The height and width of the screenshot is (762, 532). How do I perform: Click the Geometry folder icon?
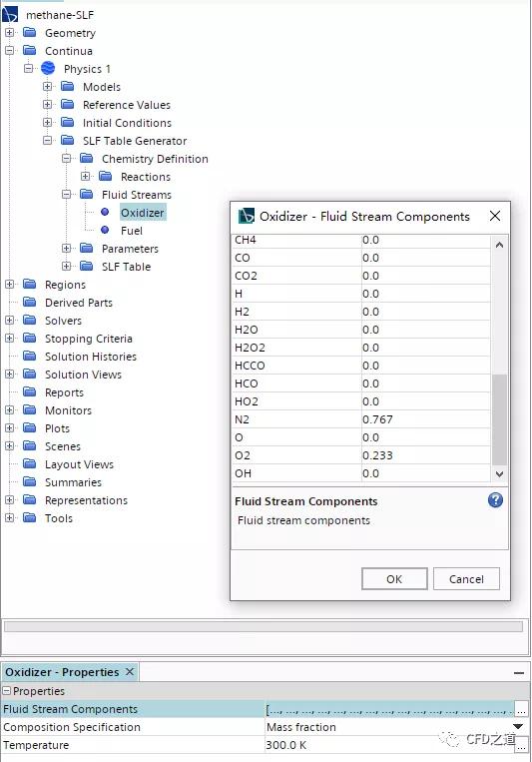(30, 33)
